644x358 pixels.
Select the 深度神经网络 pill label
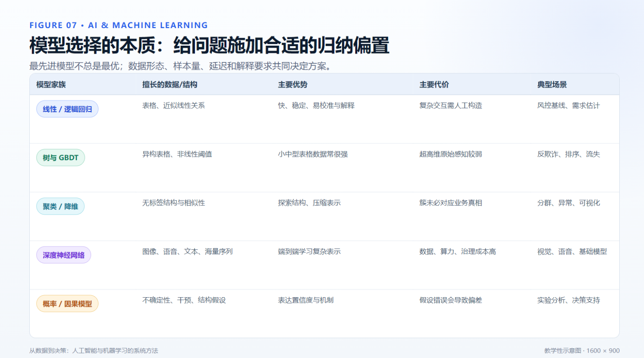(64, 255)
